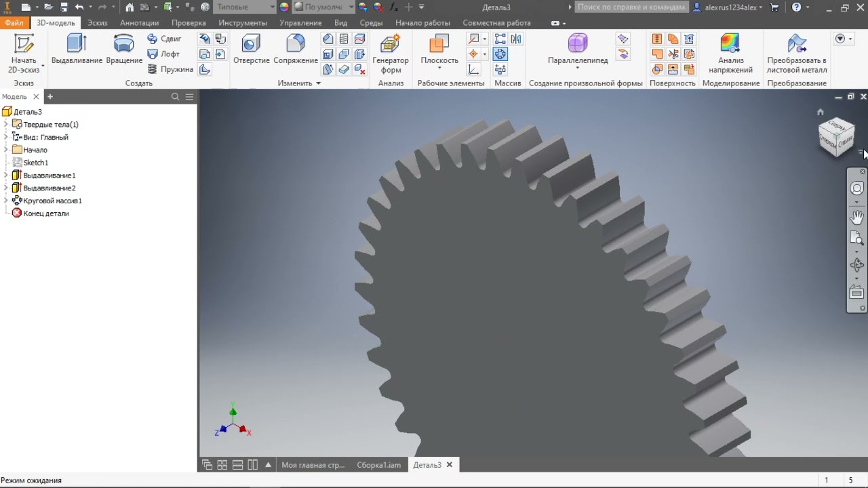Viewport: 868px width, 488px height.
Task: Start a 2D sketch with Начать 2D-эскиз
Action: click(24, 54)
